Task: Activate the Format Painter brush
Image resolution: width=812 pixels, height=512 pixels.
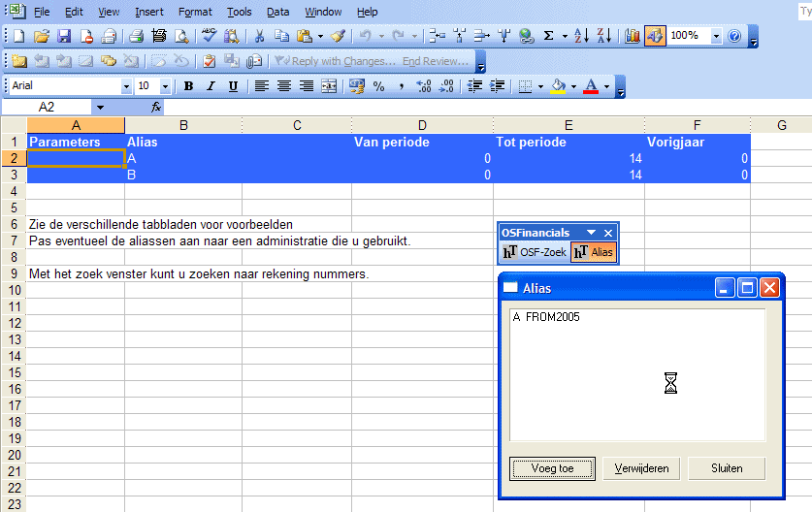Action: pyautogui.click(x=338, y=36)
